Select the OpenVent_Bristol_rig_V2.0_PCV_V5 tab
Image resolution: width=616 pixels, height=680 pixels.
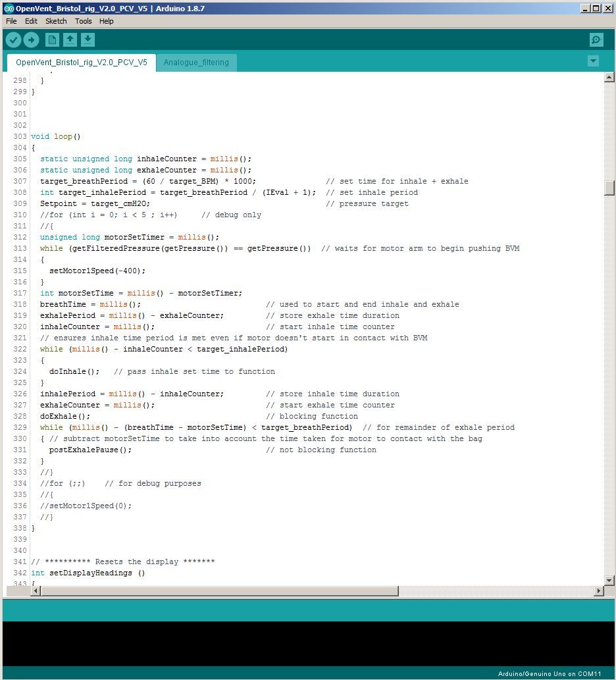(x=80, y=63)
